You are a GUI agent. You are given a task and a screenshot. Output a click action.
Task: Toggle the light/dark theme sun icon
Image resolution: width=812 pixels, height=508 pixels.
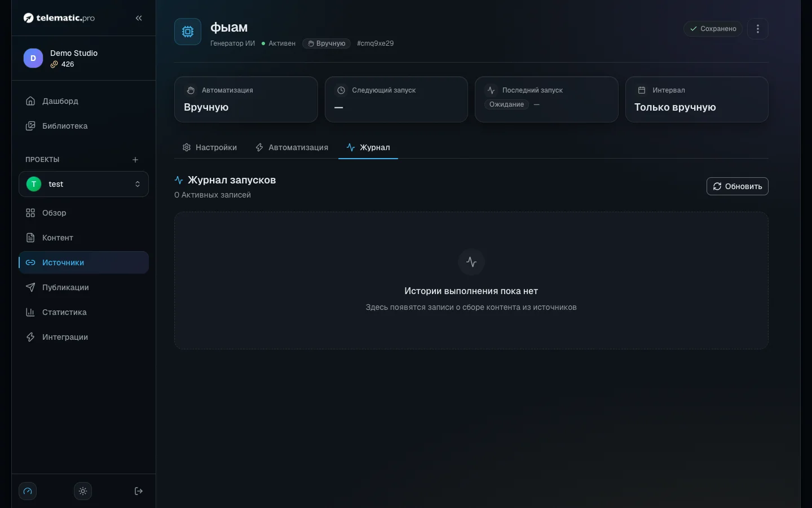(83, 491)
